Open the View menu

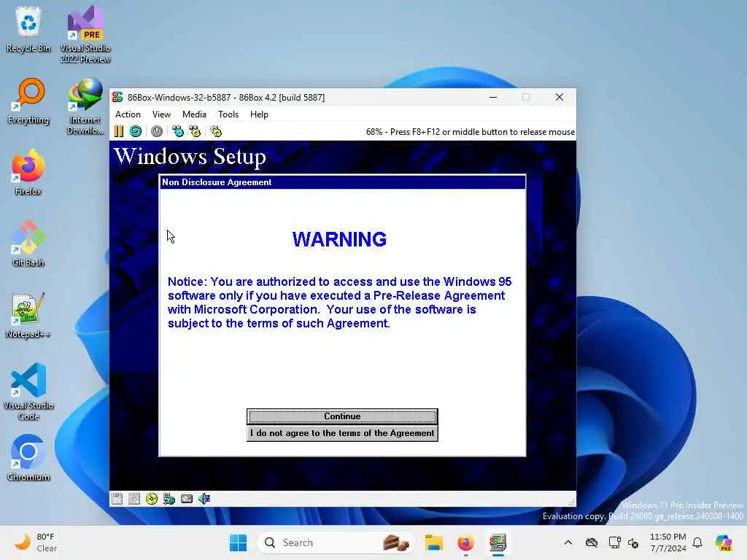[x=161, y=114]
